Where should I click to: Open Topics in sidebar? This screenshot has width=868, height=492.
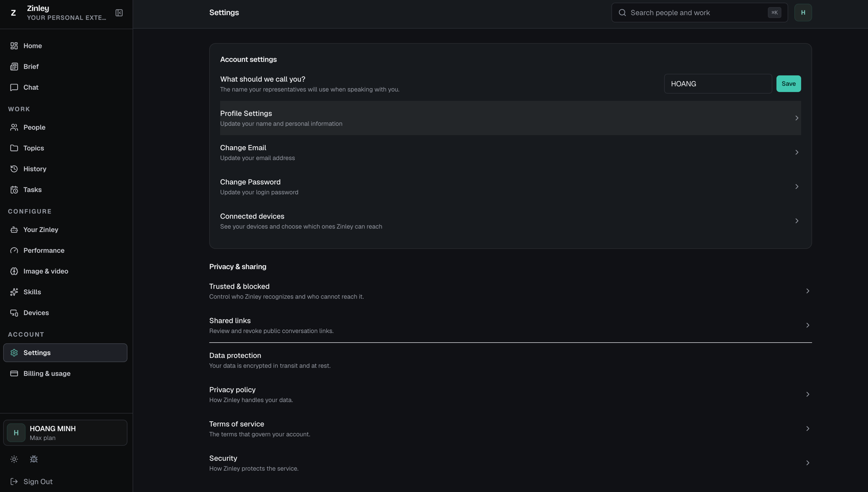coord(65,148)
